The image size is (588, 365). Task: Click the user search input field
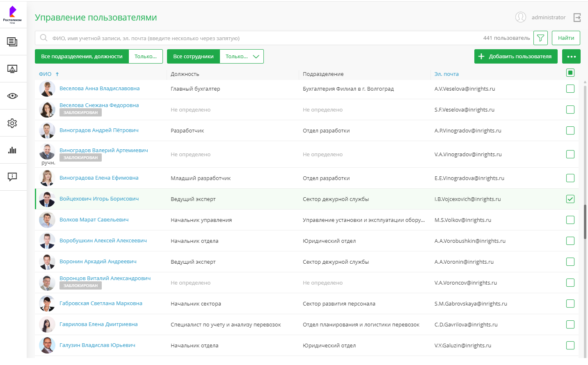[263, 38]
